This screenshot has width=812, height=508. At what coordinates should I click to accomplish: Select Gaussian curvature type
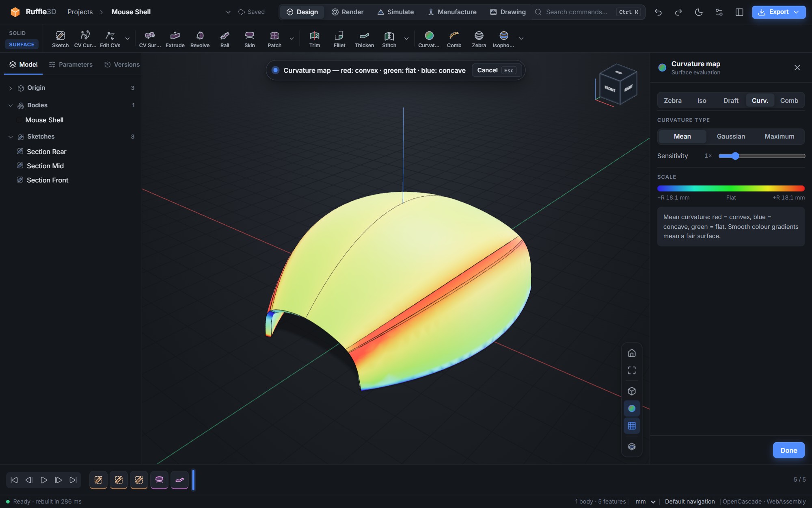(x=731, y=137)
